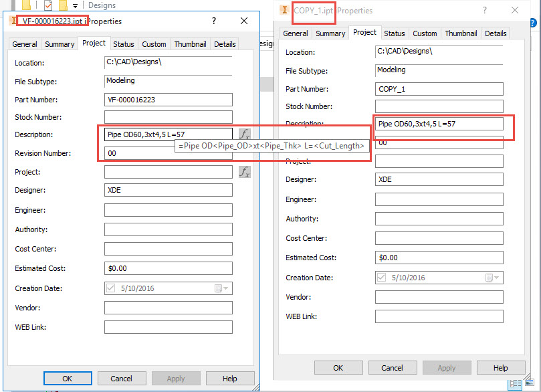Viewport: 541px width, 392px height.
Task: Click the fx icon next to the Project field
Action: (244, 172)
